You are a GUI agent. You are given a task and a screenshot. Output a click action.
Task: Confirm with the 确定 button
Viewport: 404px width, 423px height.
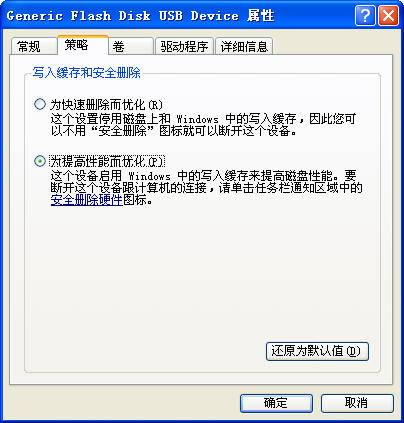[x=276, y=403]
